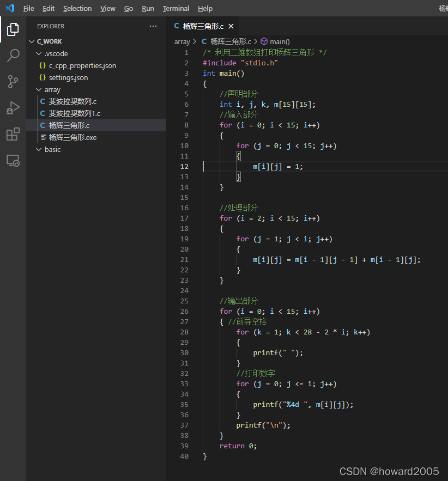The image size is (448, 481).
Task: Click the comment //处理部分
Action: click(x=239, y=208)
